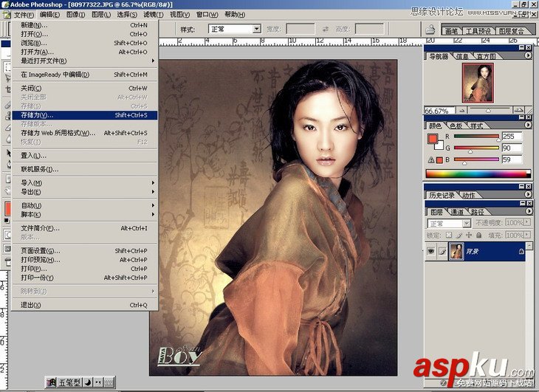Expand the 自动 automate submenu
539x392 pixels.
point(85,205)
